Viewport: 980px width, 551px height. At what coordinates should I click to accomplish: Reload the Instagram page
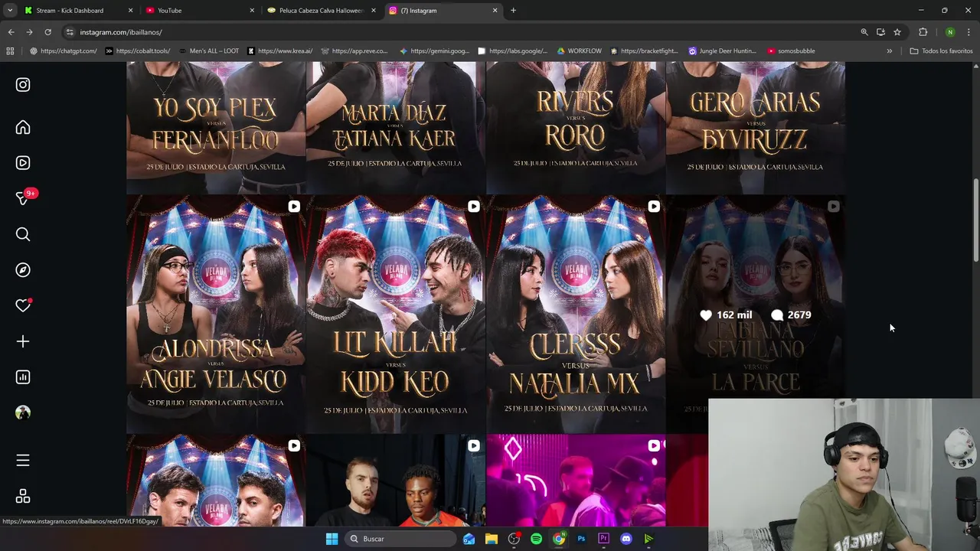(x=47, y=32)
